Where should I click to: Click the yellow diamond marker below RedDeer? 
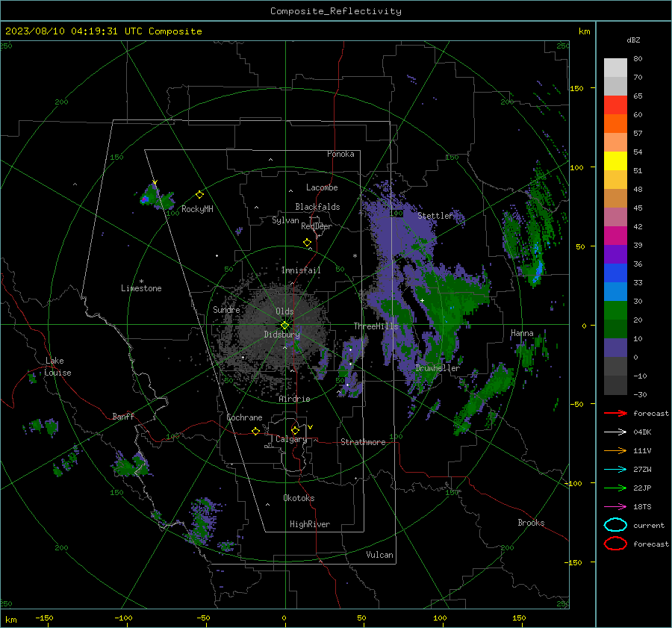pos(308,243)
